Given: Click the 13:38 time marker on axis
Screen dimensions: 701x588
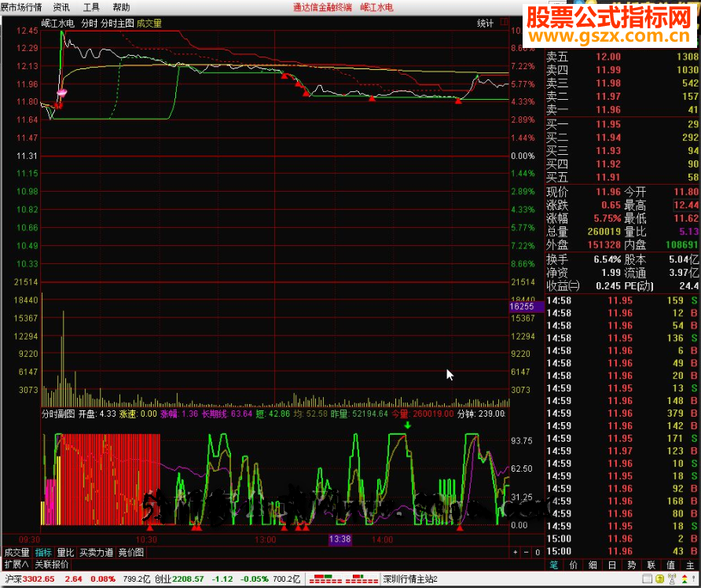Looking at the screenshot, I should click(339, 538).
